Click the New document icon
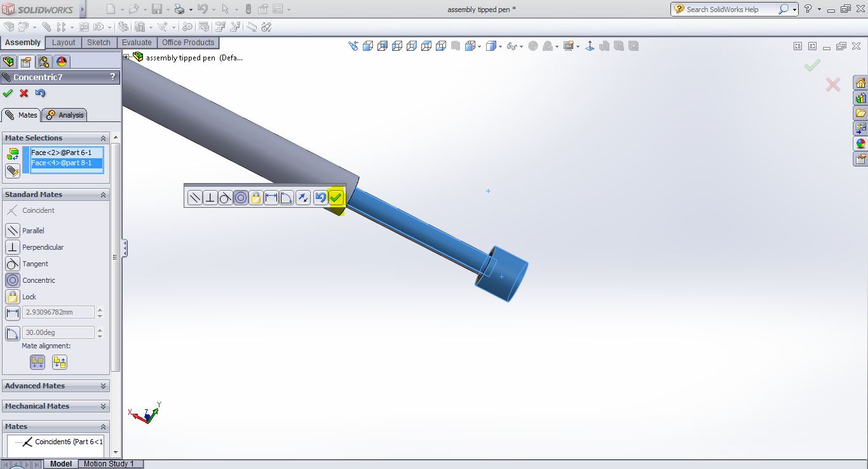868x469 pixels. (x=111, y=9)
